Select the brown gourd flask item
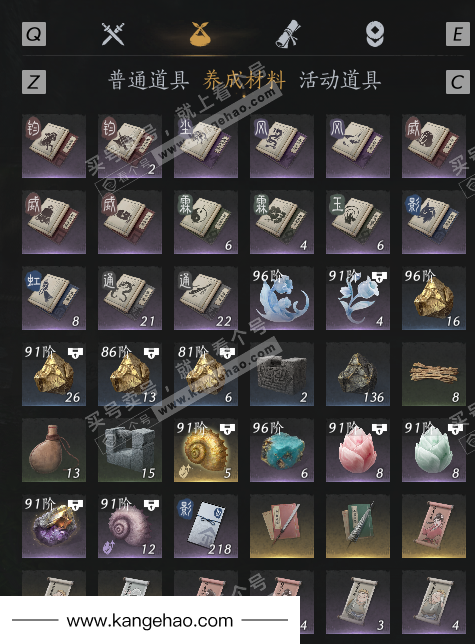The width and height of the screenshot is (475, 644). click(54, 450)
